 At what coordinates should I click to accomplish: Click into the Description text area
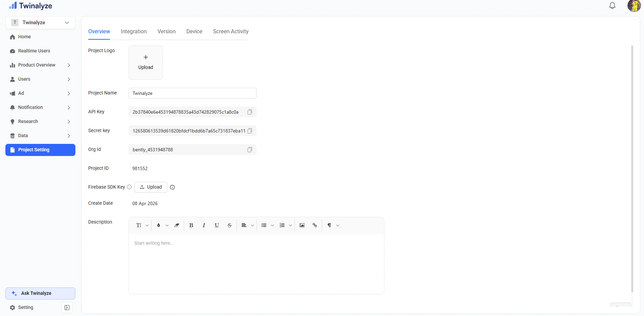[257, 264]
